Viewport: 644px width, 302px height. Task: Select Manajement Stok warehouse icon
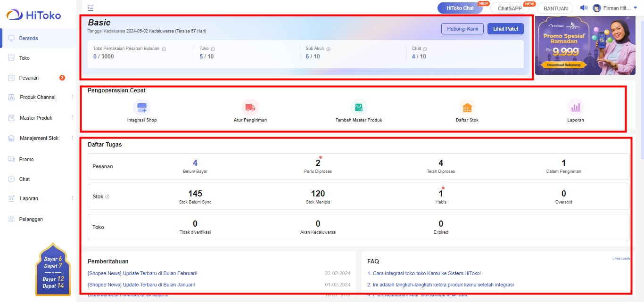[x=12, y=138]
